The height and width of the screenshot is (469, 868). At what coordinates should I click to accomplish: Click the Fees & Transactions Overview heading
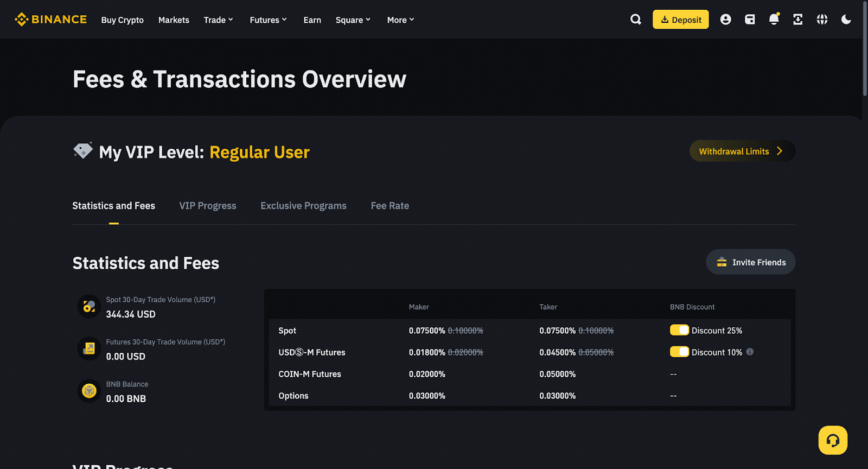click(239, 79)
